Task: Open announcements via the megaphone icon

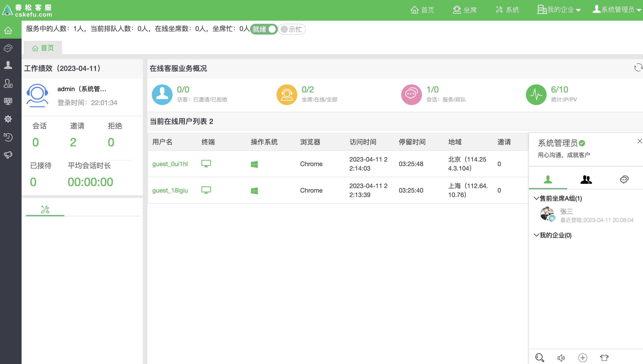Action: tap(8, 155)
